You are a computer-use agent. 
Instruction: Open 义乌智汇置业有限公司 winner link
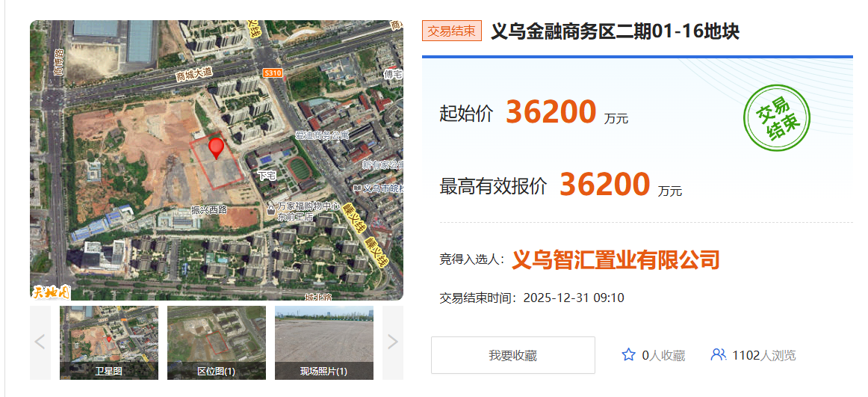(x=616, y=259)
